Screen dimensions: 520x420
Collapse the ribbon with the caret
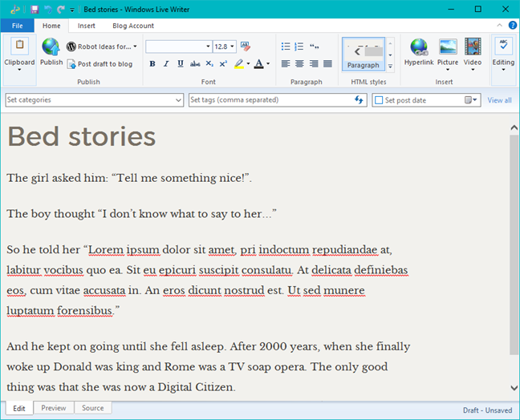coord(499,25)
